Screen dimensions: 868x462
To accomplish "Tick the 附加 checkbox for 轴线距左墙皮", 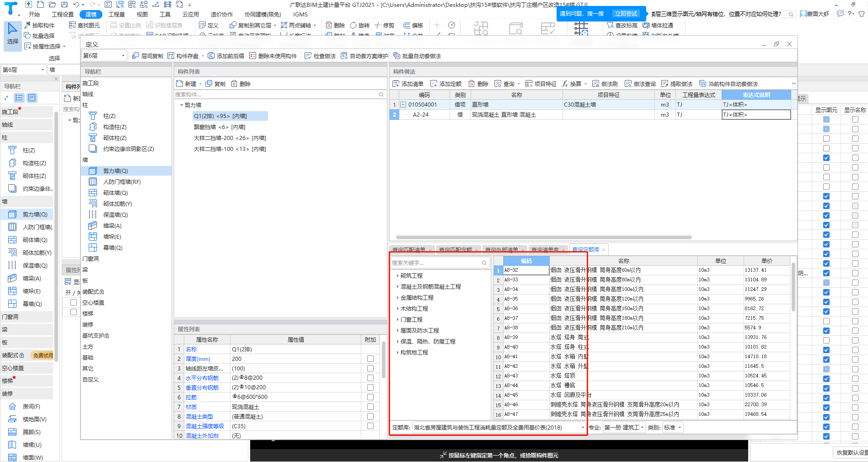I will (370, 368).
